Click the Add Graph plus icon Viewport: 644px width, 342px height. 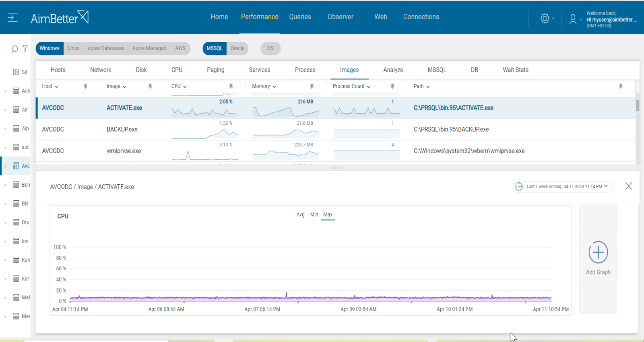click(598, 252)
